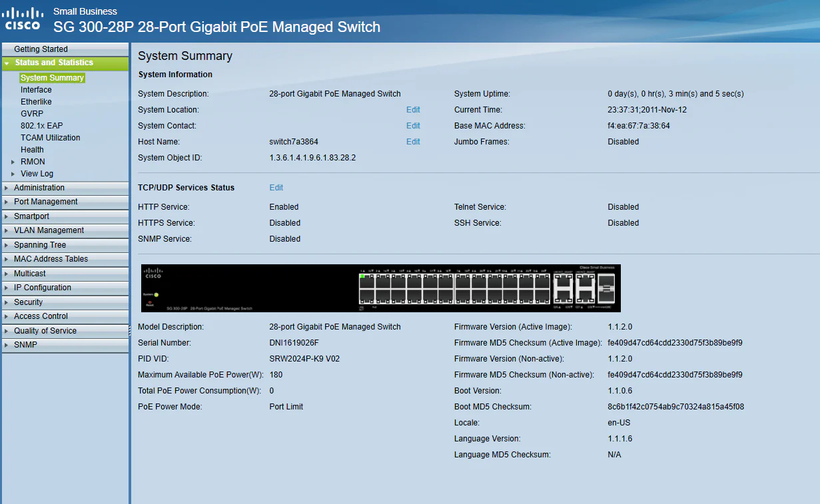Click Language MD5 Checksum value N/A
The width and height of the screenshot is (820, 504).
click(x=614, y=455)
